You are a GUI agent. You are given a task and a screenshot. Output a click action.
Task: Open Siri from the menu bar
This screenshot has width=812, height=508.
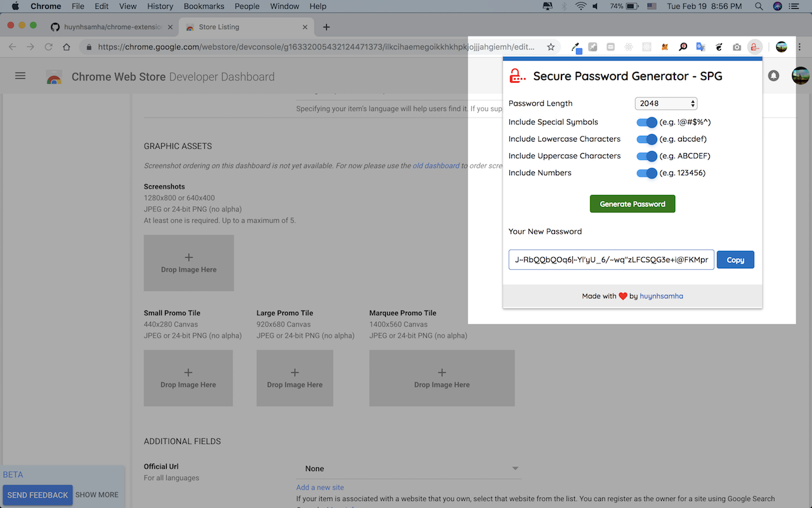coord(778,6)
